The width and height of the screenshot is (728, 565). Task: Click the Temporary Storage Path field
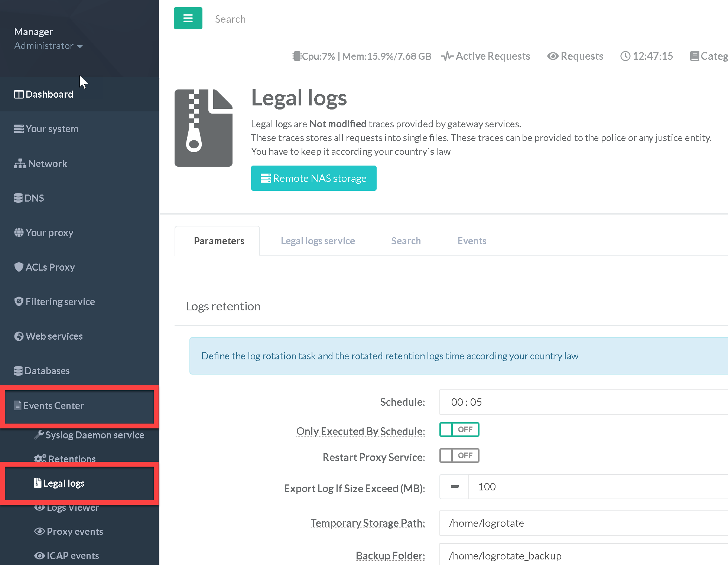[583, 523]
